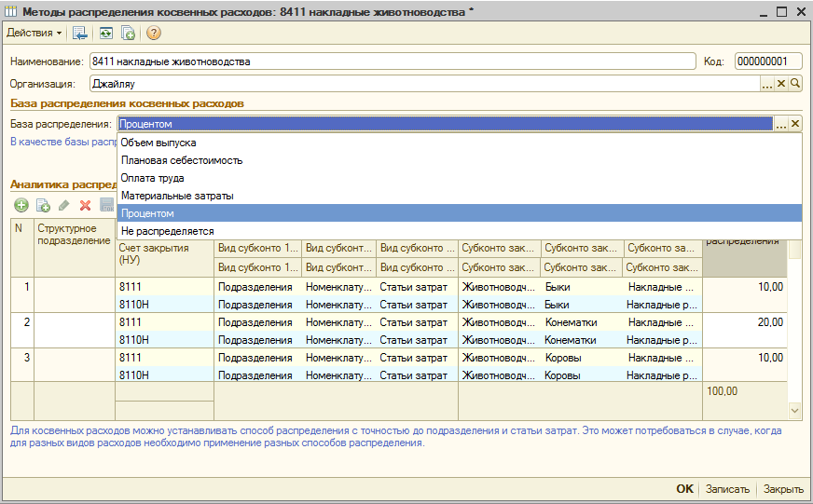
Task: Open Организация selection with ellipsis button
Action: [767, 84]
